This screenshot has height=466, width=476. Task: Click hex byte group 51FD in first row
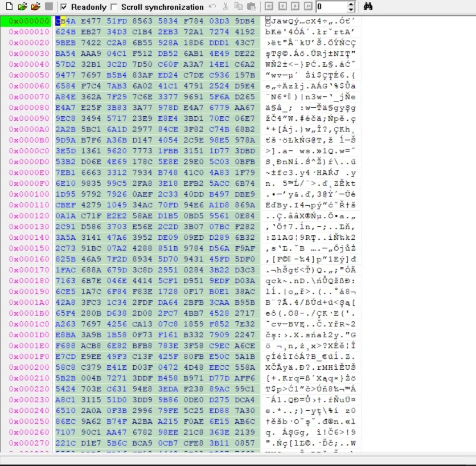(117, 21)
